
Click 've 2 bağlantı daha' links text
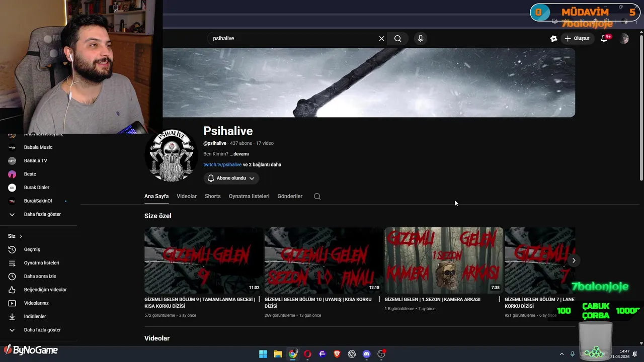262,164
